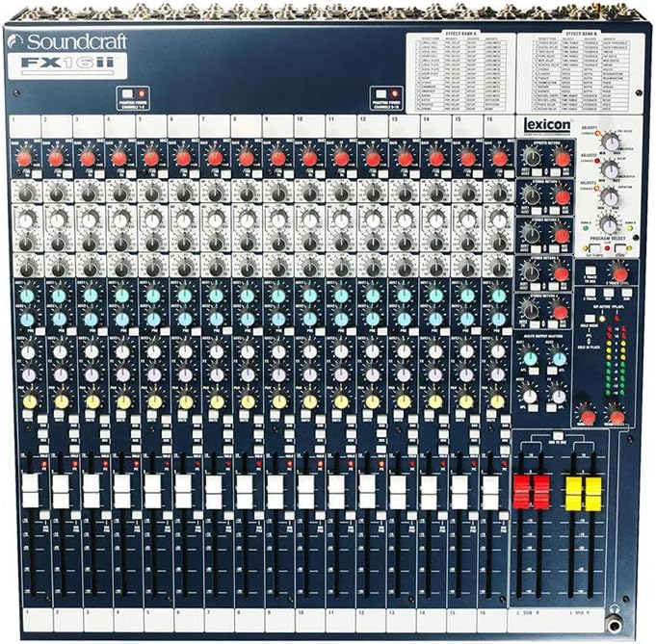This screenshot has width=656, height=644.
Task: Click the Lexicon logo
Action: (x=547, y=124)
